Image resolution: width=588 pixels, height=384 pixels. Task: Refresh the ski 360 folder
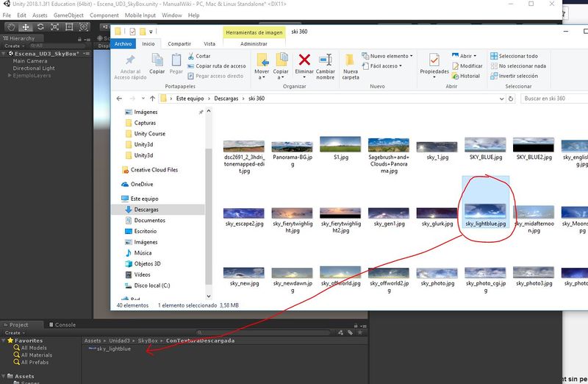point(510,99)
